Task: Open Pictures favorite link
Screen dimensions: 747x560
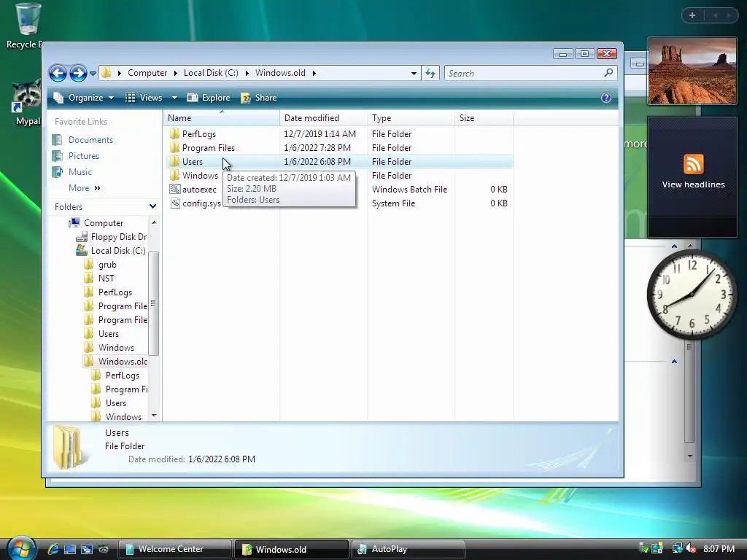Action: (x=83, y=156)
